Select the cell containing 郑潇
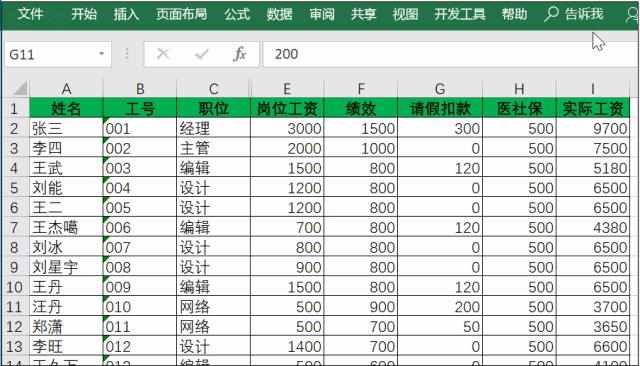The width and height of the screenshot is (640, 366). point(66,326)
